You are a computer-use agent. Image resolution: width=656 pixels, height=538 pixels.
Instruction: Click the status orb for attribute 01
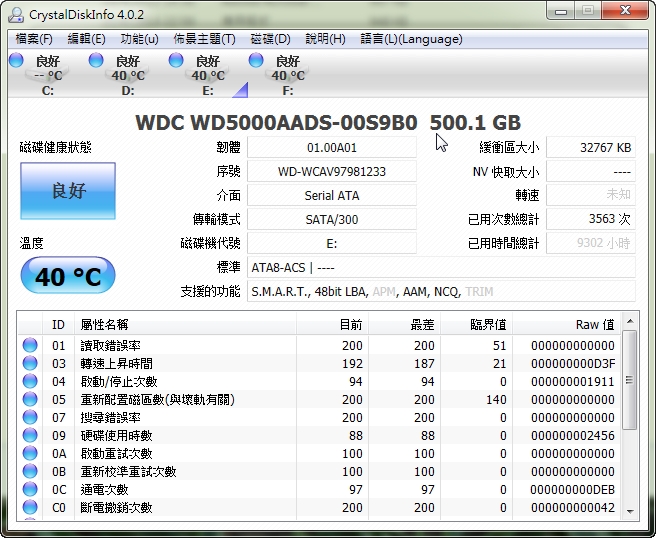(x=30, y=345)
